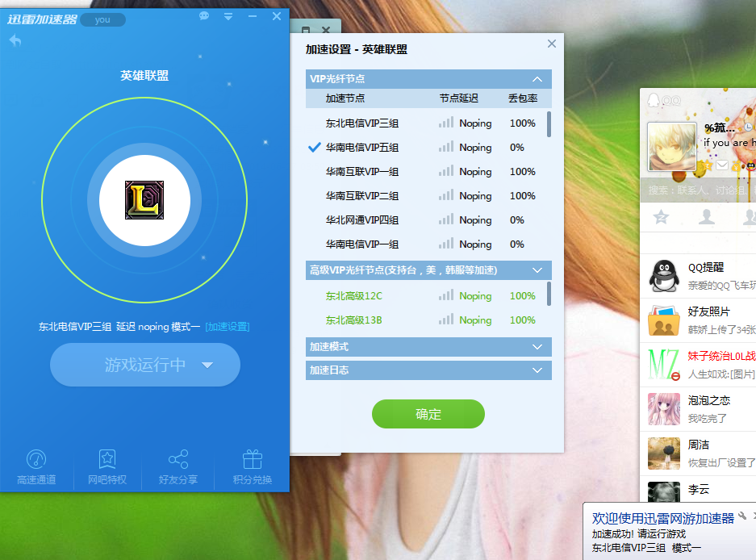756x560 pixels.
Task: Click the VIP node list scrollbar thumb
Action: 549,124
